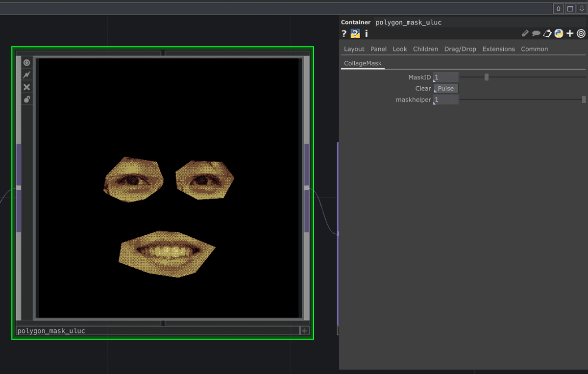Toggle the viewer active flag on node
The image size is (588, 374).
click(27, 63)
